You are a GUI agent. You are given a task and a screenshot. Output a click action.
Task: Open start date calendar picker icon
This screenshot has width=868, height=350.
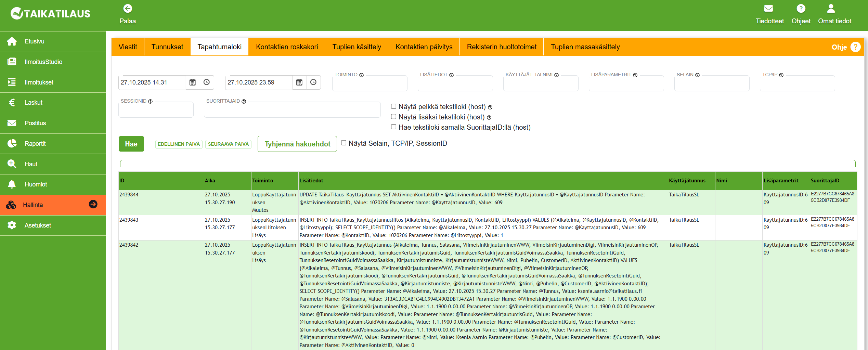point(193,82)
